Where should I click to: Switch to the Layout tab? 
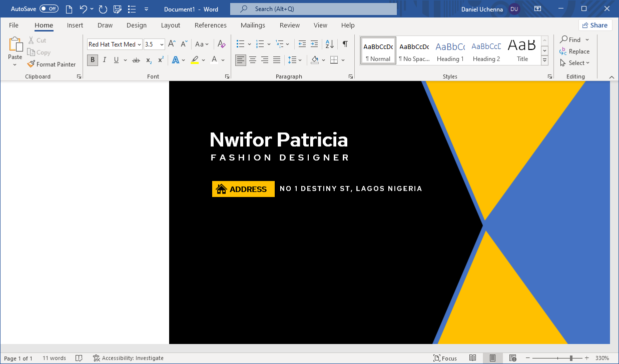click(x=170, y=25)
